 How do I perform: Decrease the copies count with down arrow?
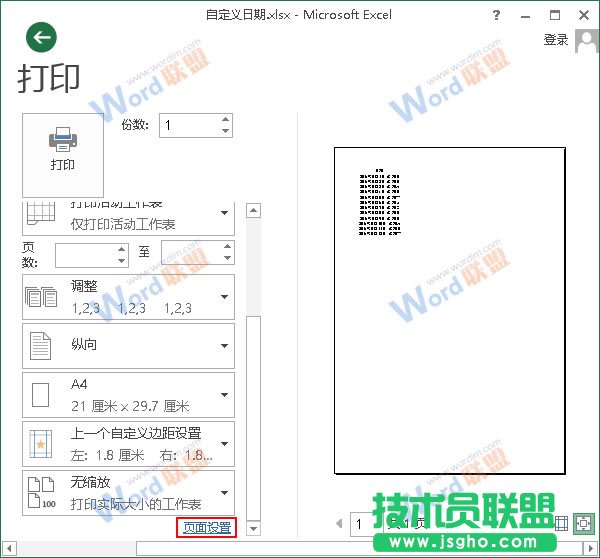225,131
